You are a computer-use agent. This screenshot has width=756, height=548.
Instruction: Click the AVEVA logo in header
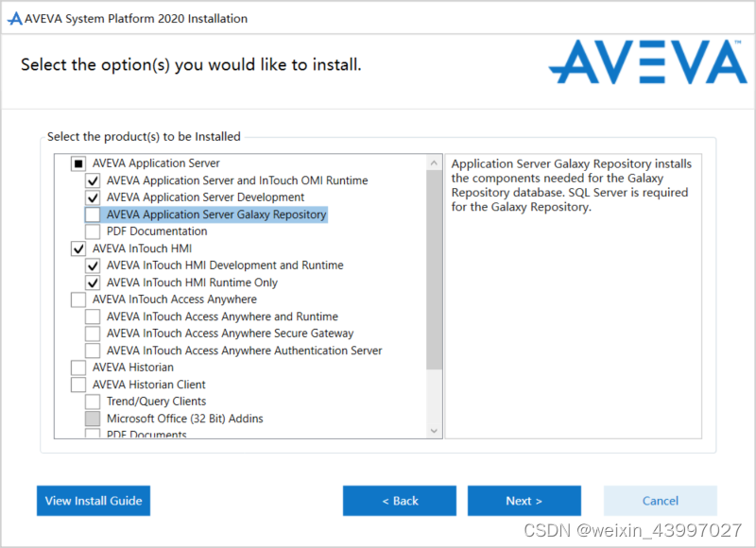647,62
